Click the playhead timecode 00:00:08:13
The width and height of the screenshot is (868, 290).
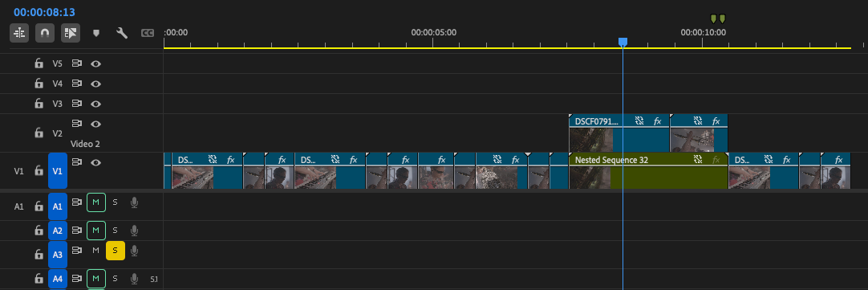click(44, 12)
